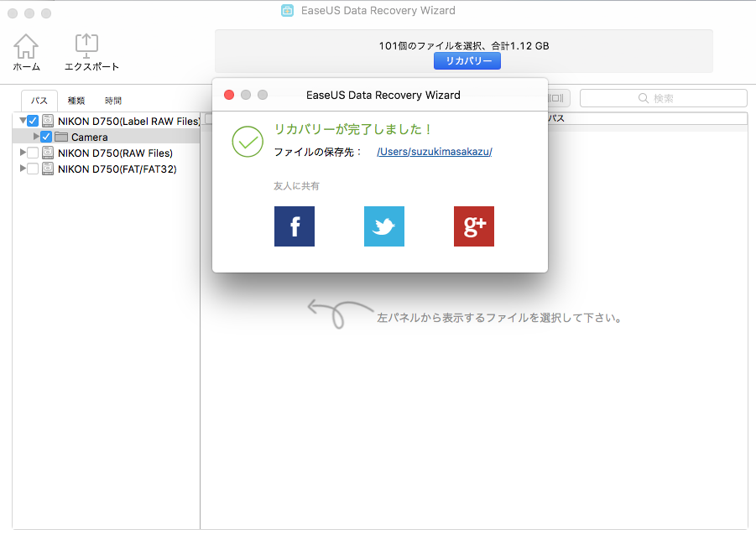756x540 pixels.
Task: Click the green checkmark success icon
Action: click(248, 142)
